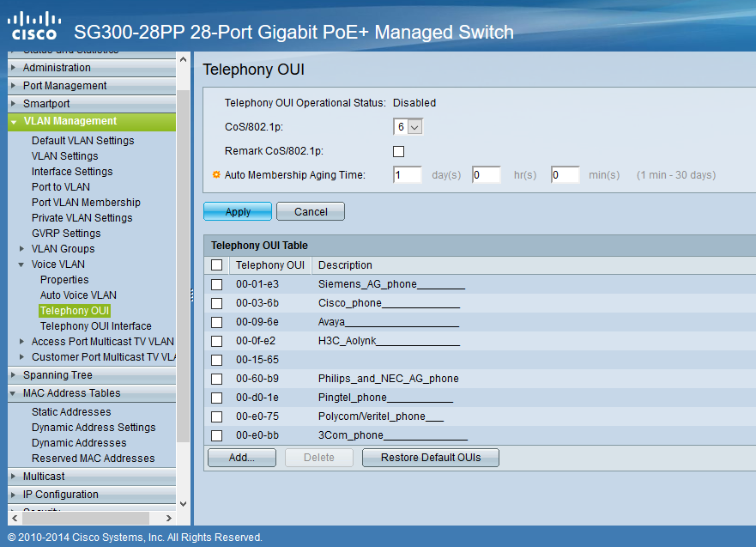Open Static Addresses page
Image resolution: width=756 pixels, height=547 pixels.
[x=71, y=412]
